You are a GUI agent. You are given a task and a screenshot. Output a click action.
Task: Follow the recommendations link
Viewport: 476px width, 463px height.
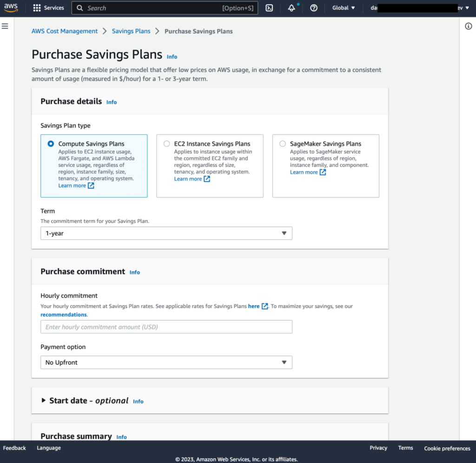[x=63, y=314]
